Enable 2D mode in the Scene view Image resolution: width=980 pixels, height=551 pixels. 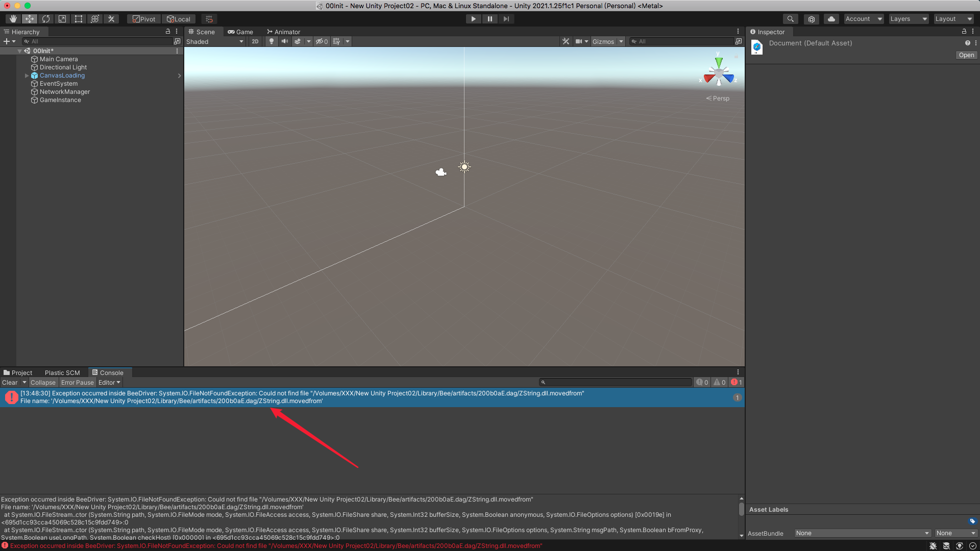coord(255,41)
